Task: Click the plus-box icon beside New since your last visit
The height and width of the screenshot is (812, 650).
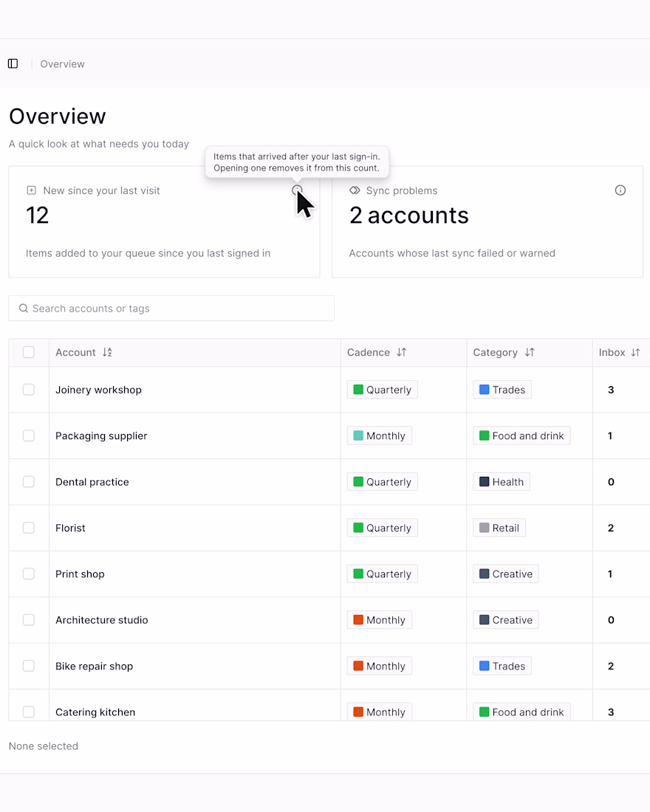Action: (x=32, y=190)
